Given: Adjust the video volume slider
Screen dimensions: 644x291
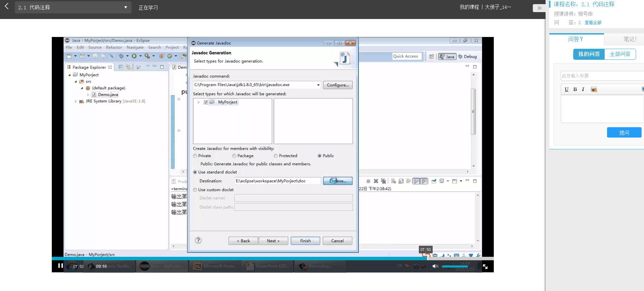Looking at the screenshot, I should click(455, 266).
